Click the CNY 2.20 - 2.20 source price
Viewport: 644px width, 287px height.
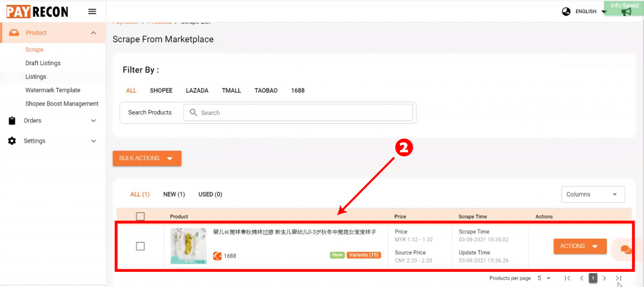[x=414, y=261]
